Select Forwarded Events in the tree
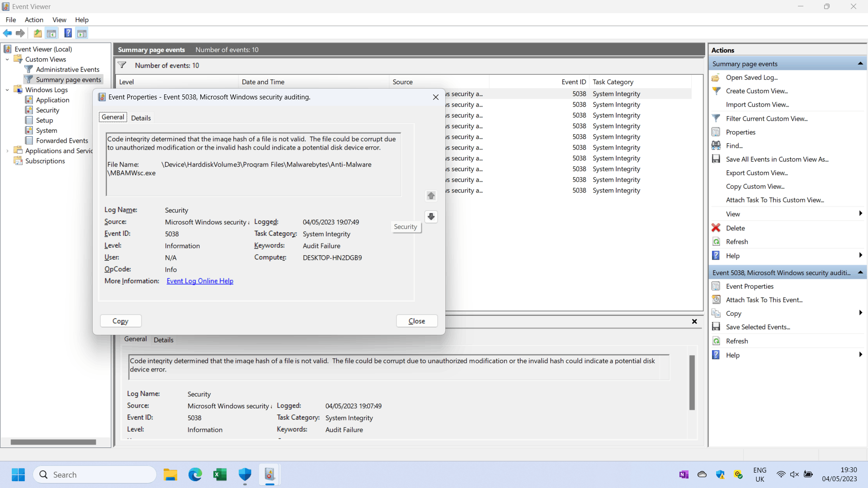The image size is (868, 488). pyautogui.click(x=62, y=141)
